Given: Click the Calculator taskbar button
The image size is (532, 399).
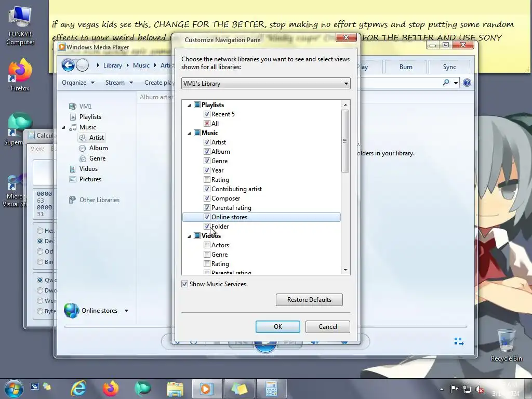Looking at the screenshot, I should (271, 389).
